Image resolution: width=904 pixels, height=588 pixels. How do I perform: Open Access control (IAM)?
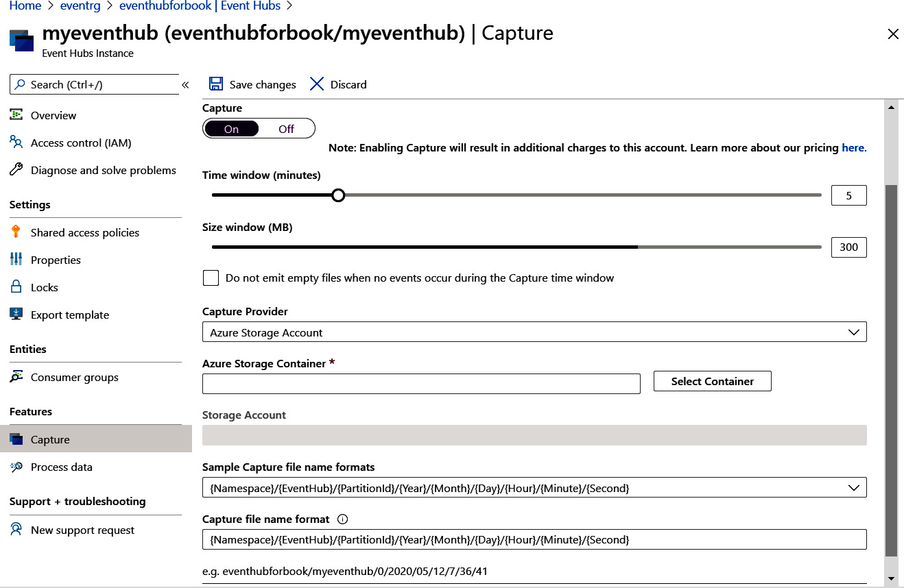click(81, 143)
